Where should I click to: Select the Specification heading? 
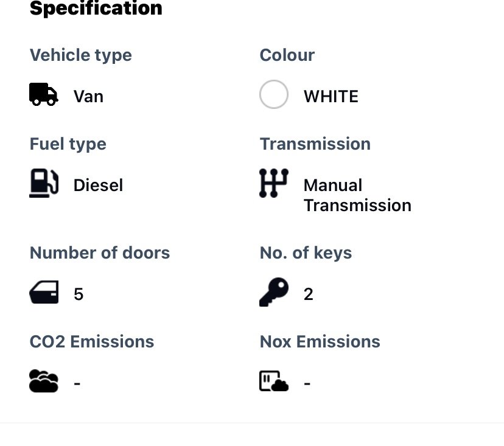96,8
